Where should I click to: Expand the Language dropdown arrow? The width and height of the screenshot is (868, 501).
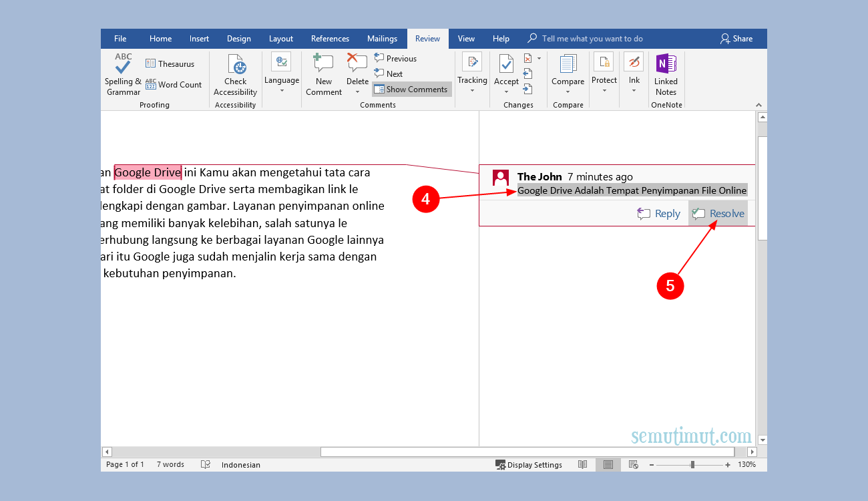282,92
